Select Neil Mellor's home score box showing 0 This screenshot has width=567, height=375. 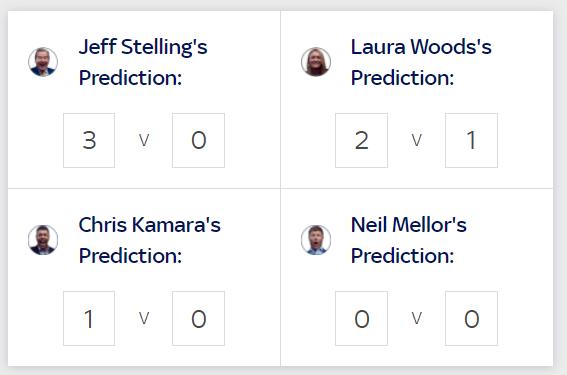[361, 318]
